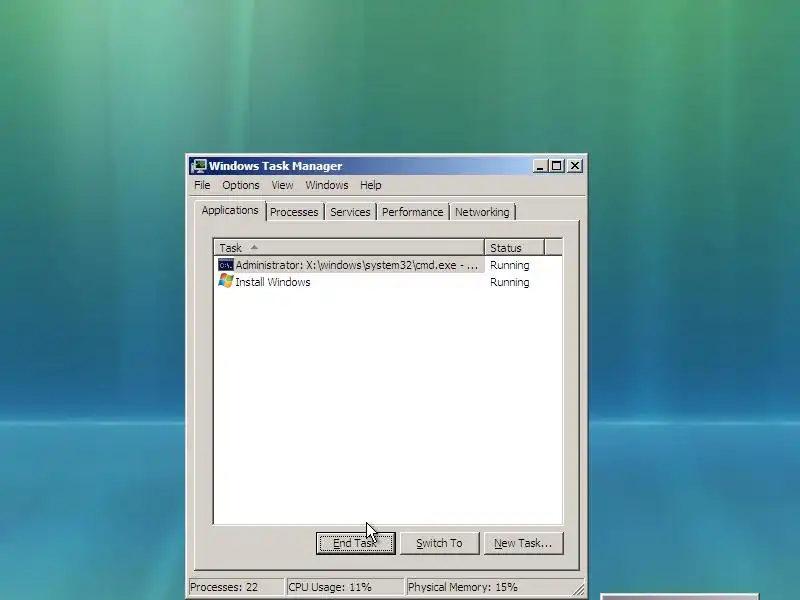Image resolution: width=800 pixels, height=600 pixels.
Task: Open the File menu
Action: [202, 185]
